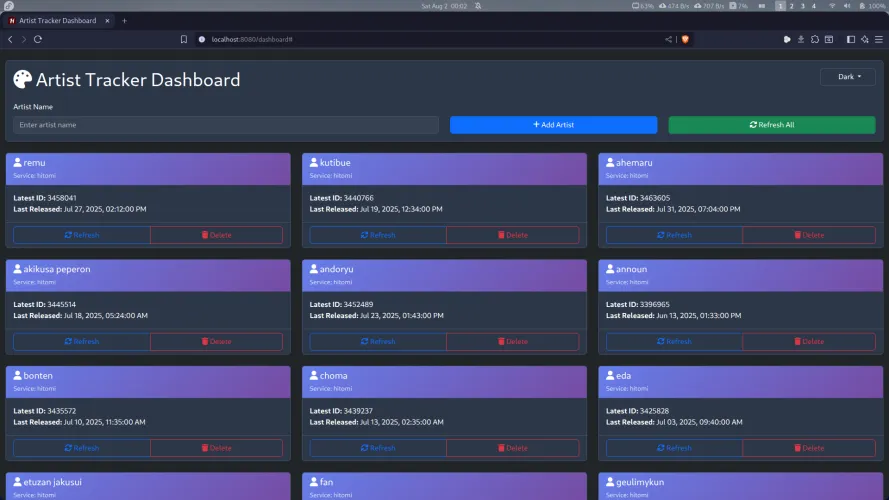Reload the current page

click(38, 39)
